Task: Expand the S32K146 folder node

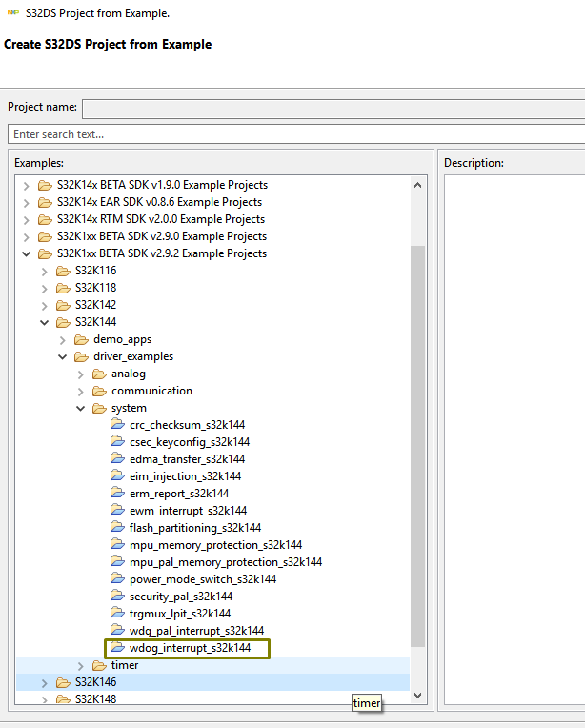Action: pyautogui.click(x=45, y=683)
